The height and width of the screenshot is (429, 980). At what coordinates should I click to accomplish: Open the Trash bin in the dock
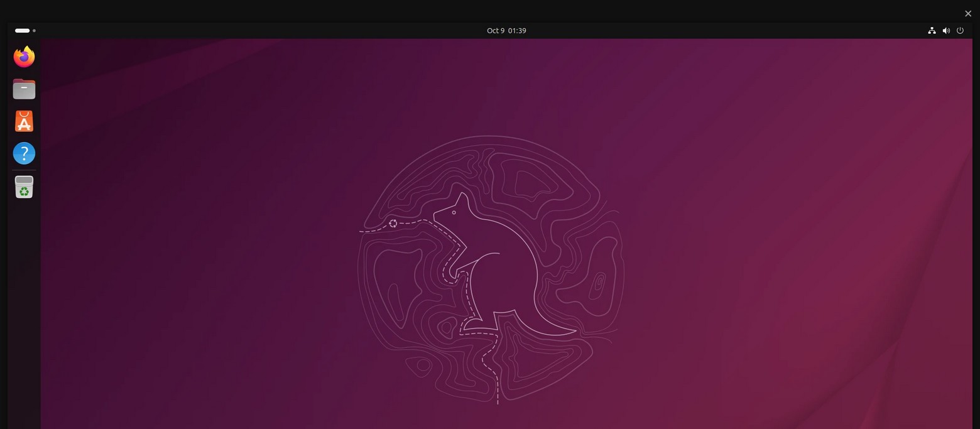click(24, 187)
